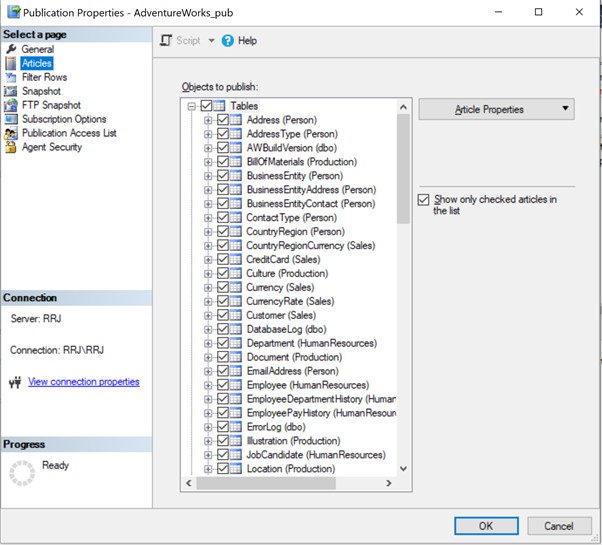Screen dimensions: 602x545
Task: Open the FTP Snapshot page
Action: coord(51,105)
